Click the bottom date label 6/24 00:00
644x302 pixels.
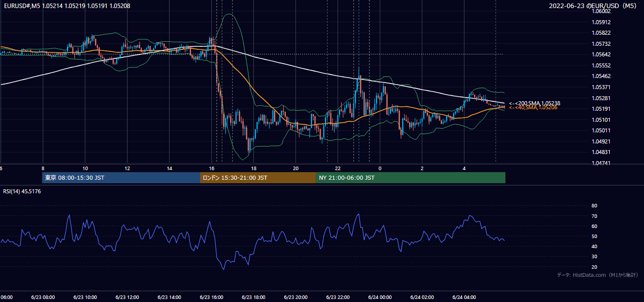pos(380,297)
